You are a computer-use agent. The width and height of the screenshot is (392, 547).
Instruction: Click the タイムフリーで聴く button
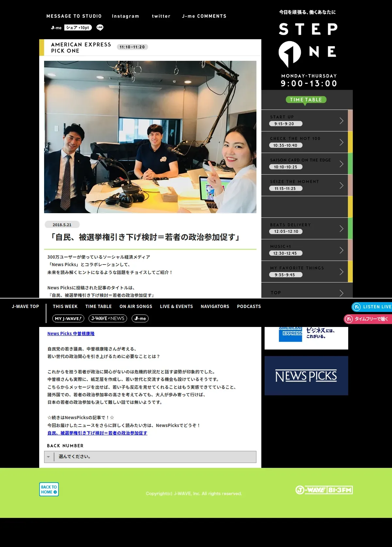coord(368,319)
